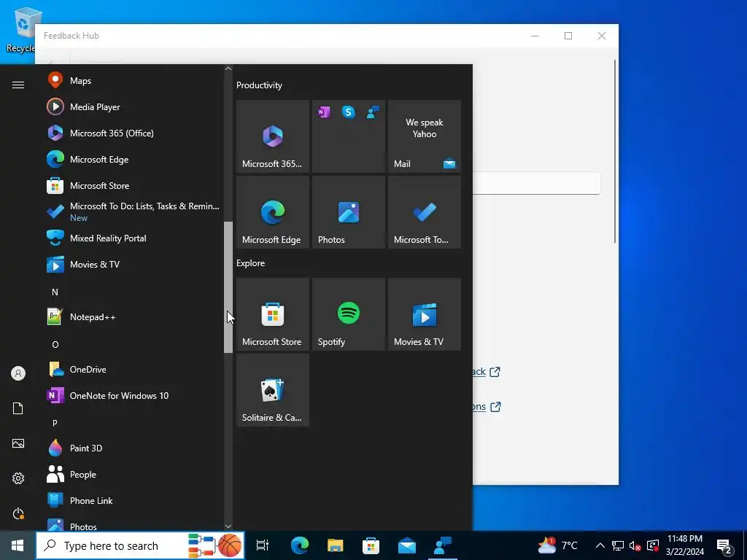Viewport: 747px width, 560px height.
Task: Open the weather widget showing 7°C
Action: tap(557, 545)
